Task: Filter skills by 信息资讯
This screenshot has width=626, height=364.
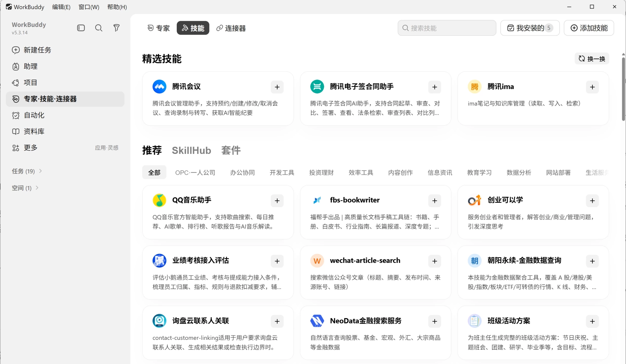Action: [440, 172]
